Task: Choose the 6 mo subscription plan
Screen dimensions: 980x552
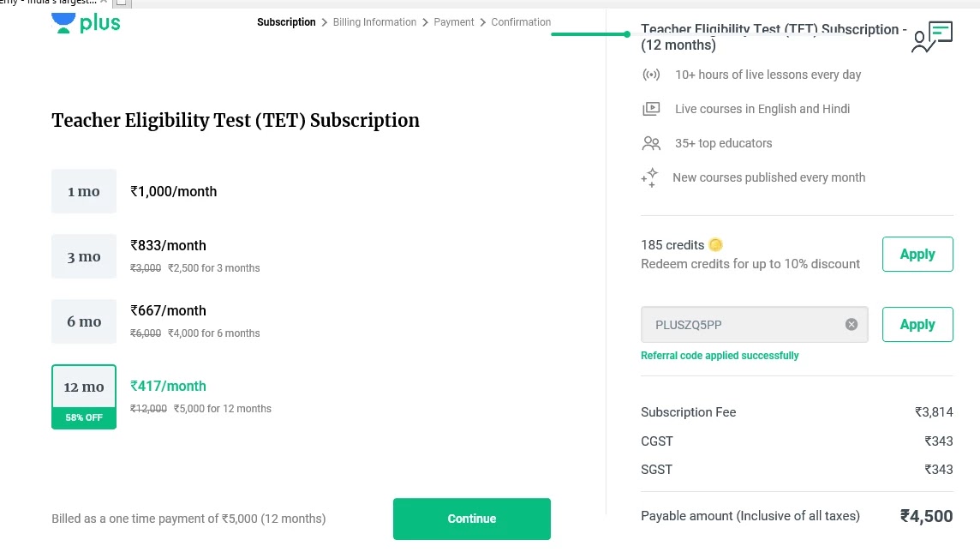Action: (x=84, y=321)
